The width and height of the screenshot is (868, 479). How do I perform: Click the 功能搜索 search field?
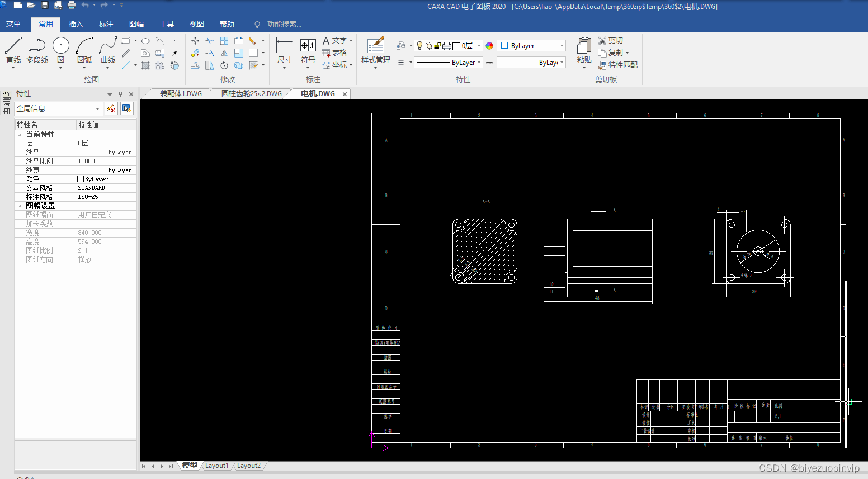point(284,24)
